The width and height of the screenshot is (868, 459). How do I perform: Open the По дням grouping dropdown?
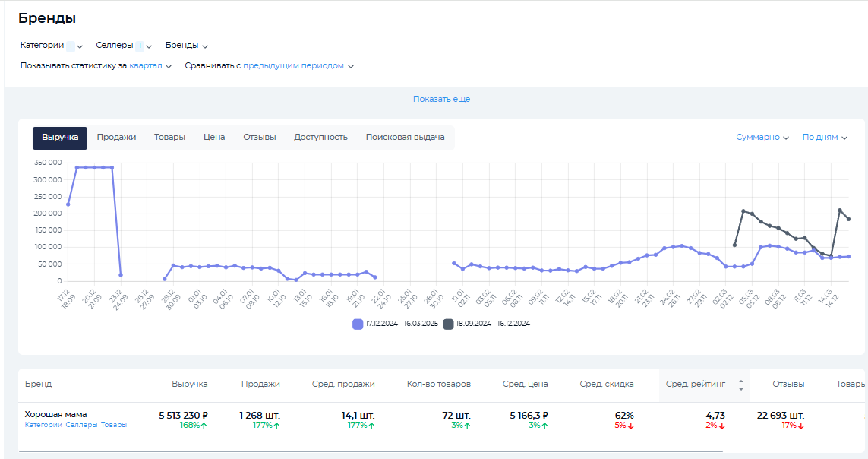(x=824, y=138)
